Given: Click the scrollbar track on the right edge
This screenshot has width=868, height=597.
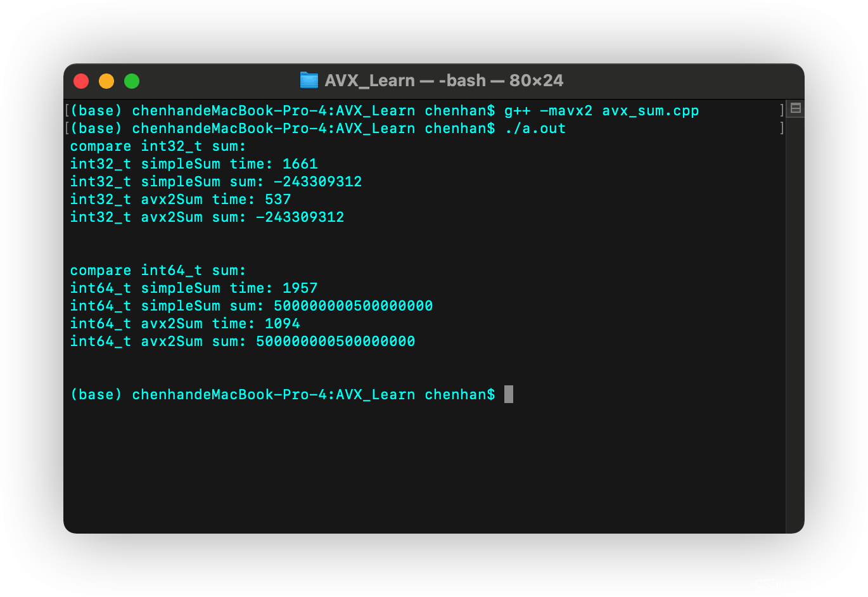Looking at the screenshot, I should 795,317.
